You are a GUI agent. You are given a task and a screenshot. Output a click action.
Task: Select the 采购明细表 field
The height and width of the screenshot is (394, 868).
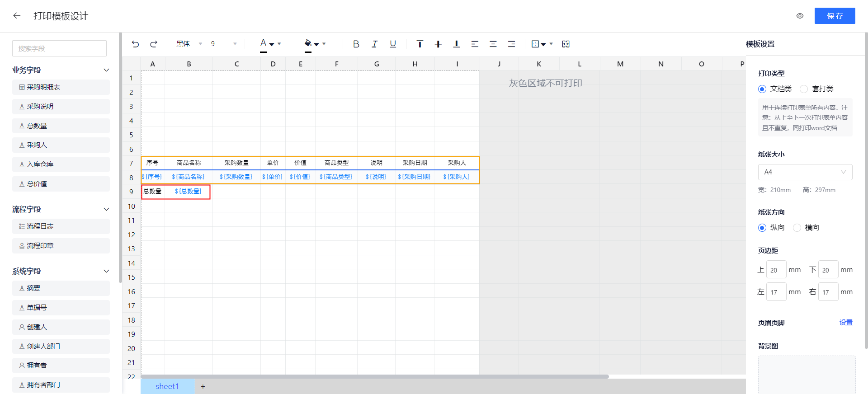[61, 87]
